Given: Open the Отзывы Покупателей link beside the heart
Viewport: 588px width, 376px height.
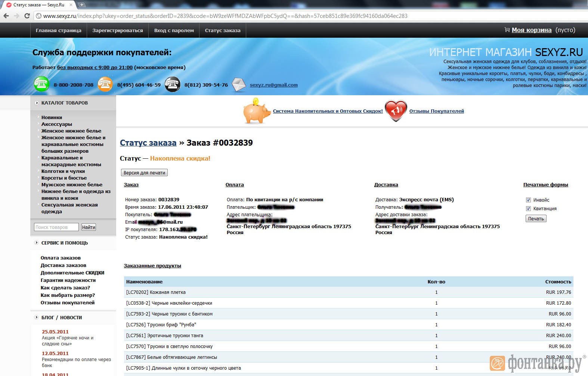Looking at the screenshot, I should click(437, 111).
